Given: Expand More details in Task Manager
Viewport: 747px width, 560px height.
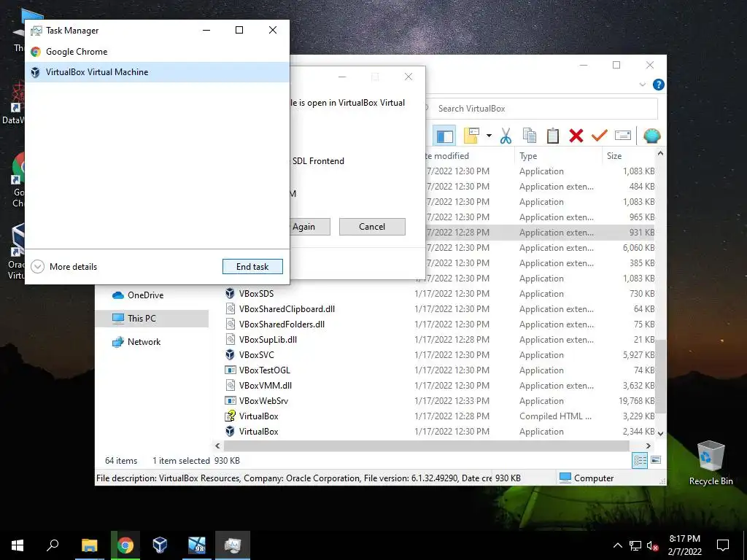Looking at the screenshot, I should pyautogui.click(x=64, y=267).
